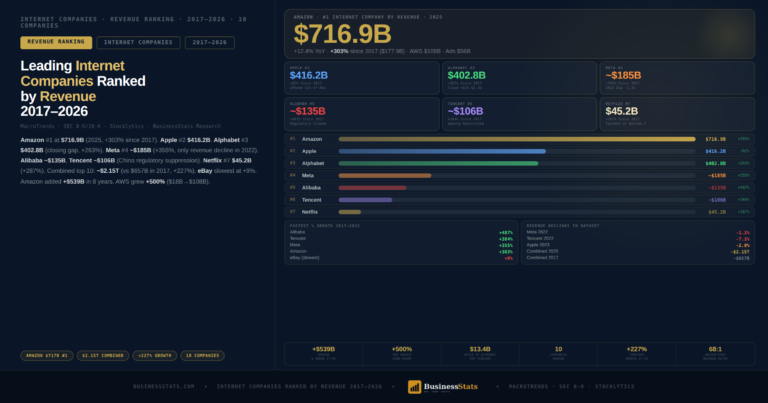This screenshot has height=403, width=768.
Task: Open the Meta #4 ~$185B card
Action: (677, 78)
